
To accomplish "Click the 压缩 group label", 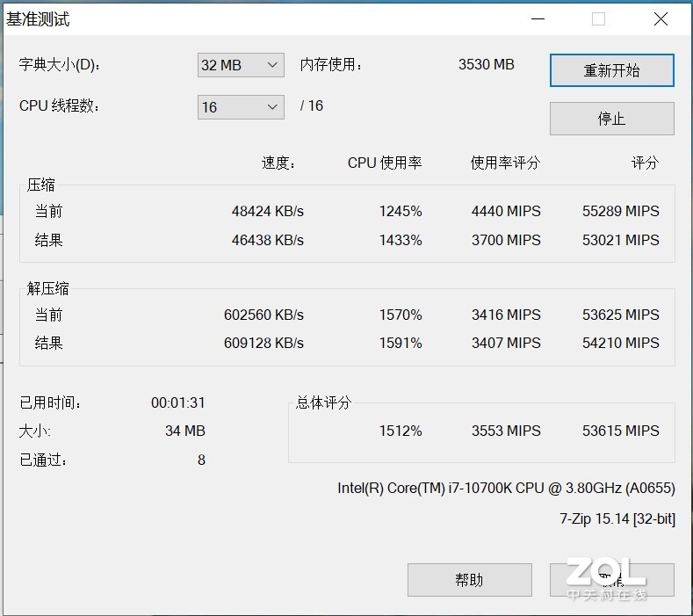I will pyautogui.click(x=40, y=185).
